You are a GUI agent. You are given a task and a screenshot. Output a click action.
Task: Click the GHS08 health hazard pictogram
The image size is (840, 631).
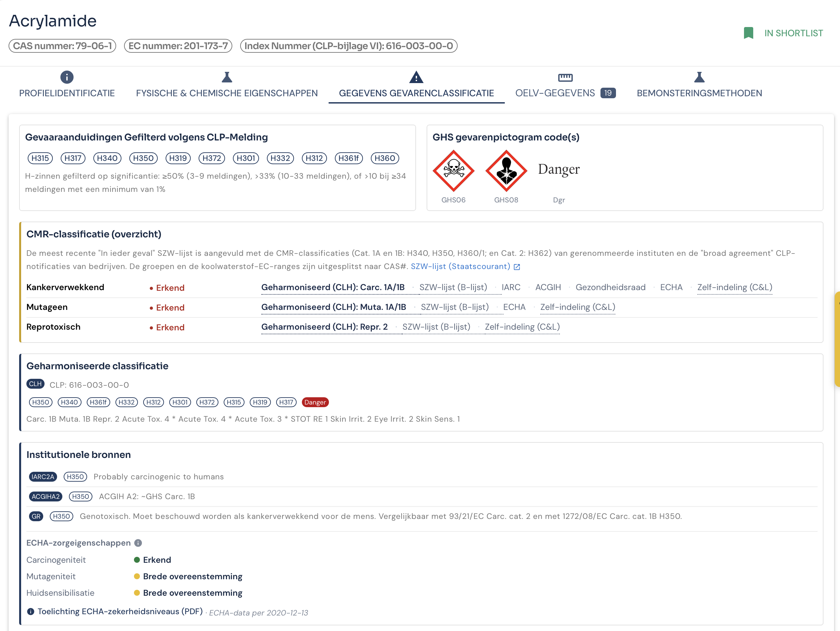pyautogui.click(x=506, y=170)
